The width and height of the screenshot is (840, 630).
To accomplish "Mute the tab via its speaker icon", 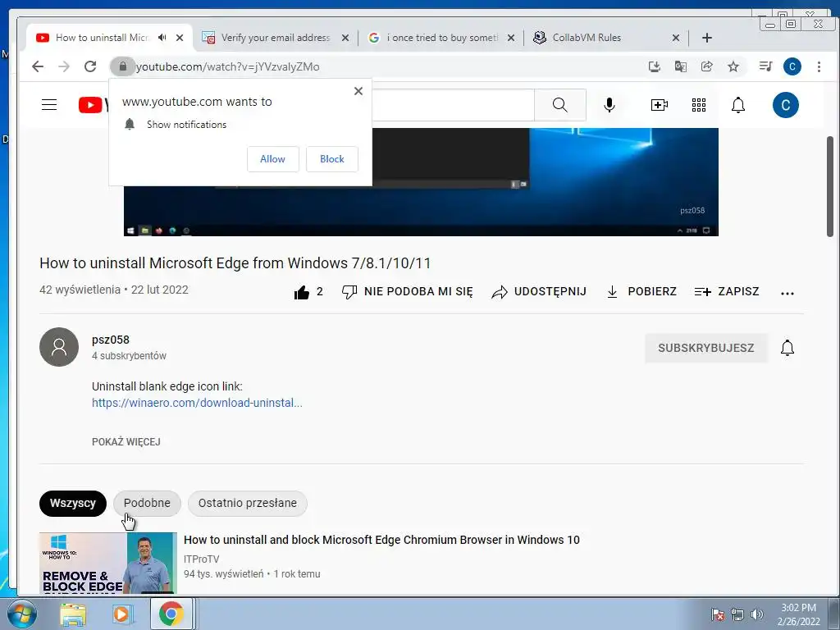I will [162, 38].
